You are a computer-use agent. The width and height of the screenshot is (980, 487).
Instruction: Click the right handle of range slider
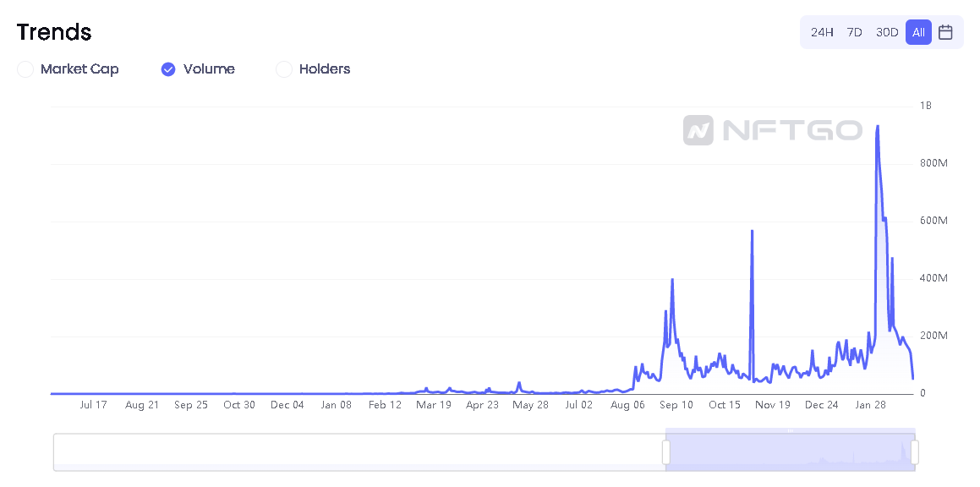915,452
